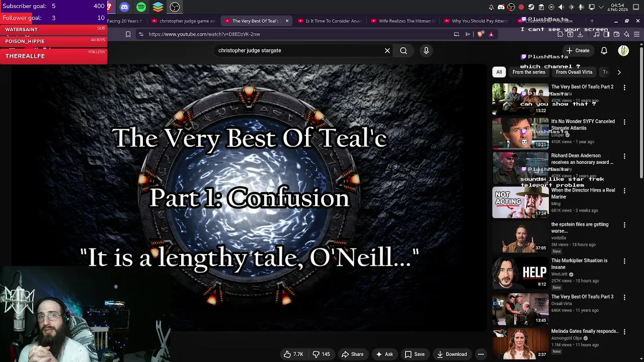The image size is (644, 362).
Task: Open options for Teal'c Part 2 video
Action: 624,87
